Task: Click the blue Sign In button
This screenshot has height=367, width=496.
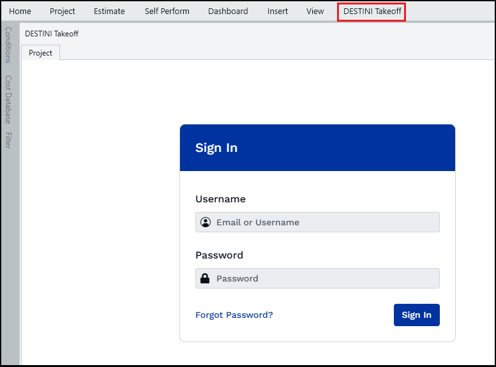Action: pyautogui.click(x=417, y=315)
